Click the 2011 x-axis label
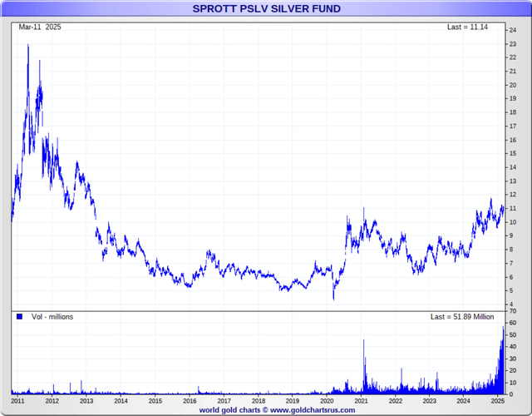Image resolution: width=532 pixels, height=416 pixels. click(x=17, y=401)
